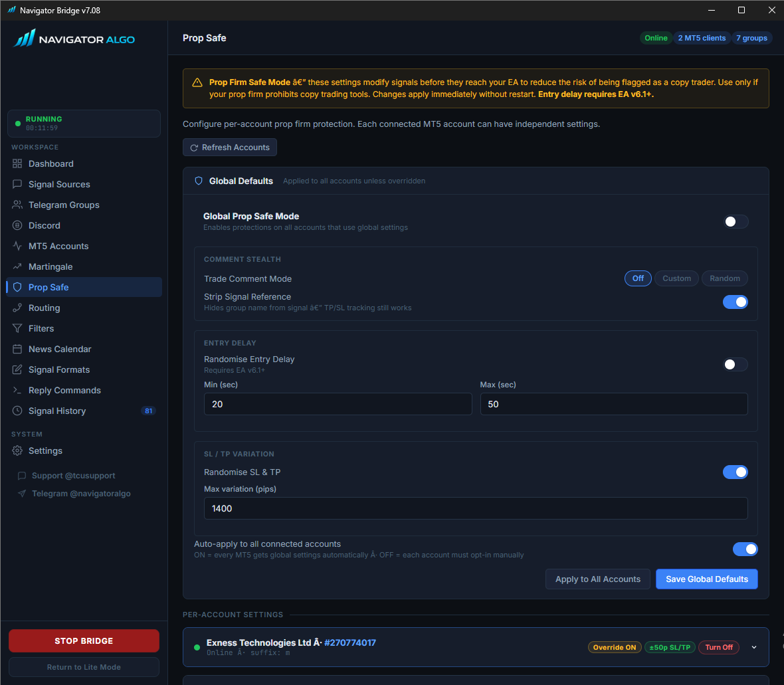Viewport: 784px width, 685px height.
Task: Click the Max variation pips field
Action: pyautogui.click(x=476, y=508)
